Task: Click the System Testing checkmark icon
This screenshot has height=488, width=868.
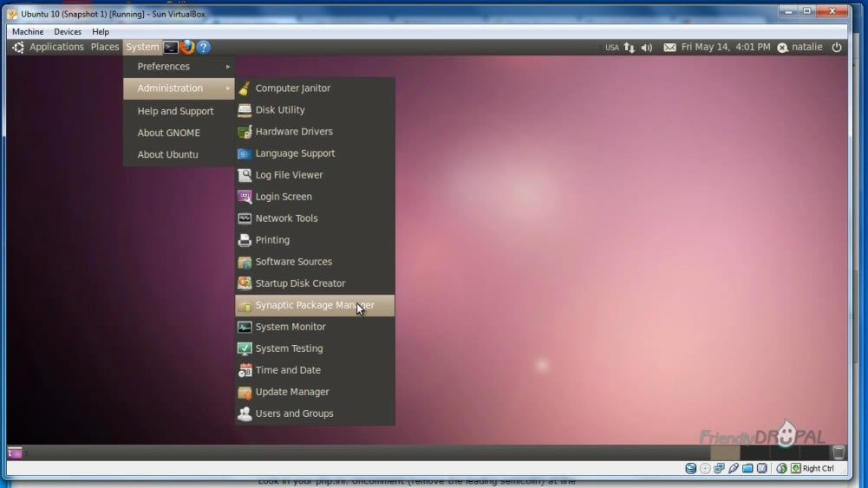Action: click(245, 348)
